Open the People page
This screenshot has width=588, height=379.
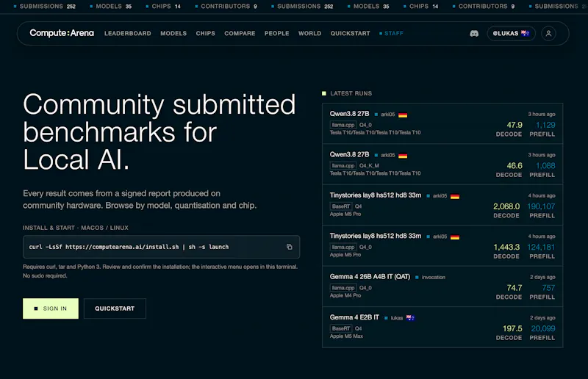(x=277, y=33)
